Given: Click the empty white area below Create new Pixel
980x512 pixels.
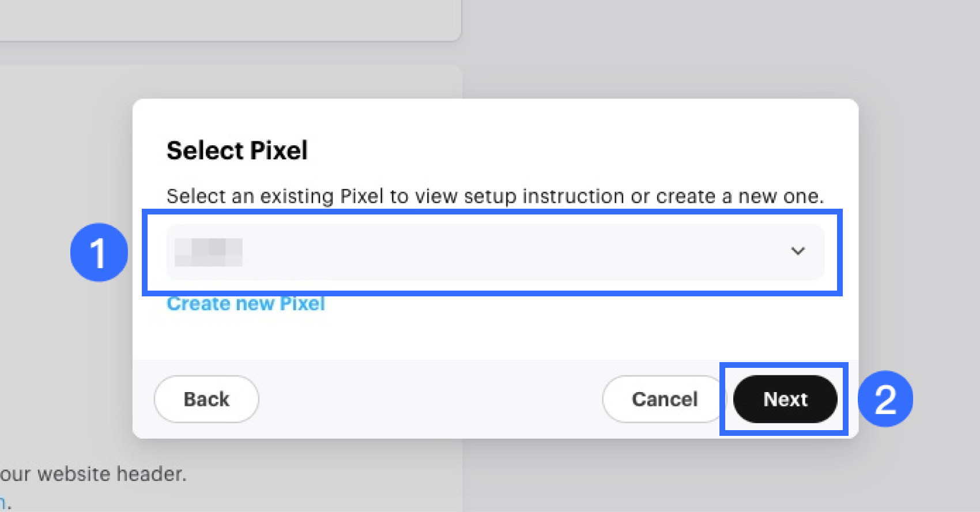Looking at the screenshot, I should tap(495, 337).
